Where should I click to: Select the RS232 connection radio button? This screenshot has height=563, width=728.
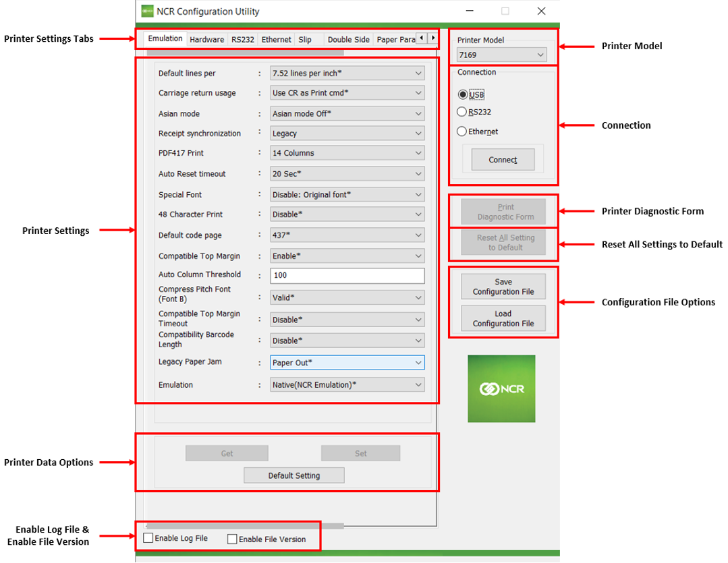point(462,112)
